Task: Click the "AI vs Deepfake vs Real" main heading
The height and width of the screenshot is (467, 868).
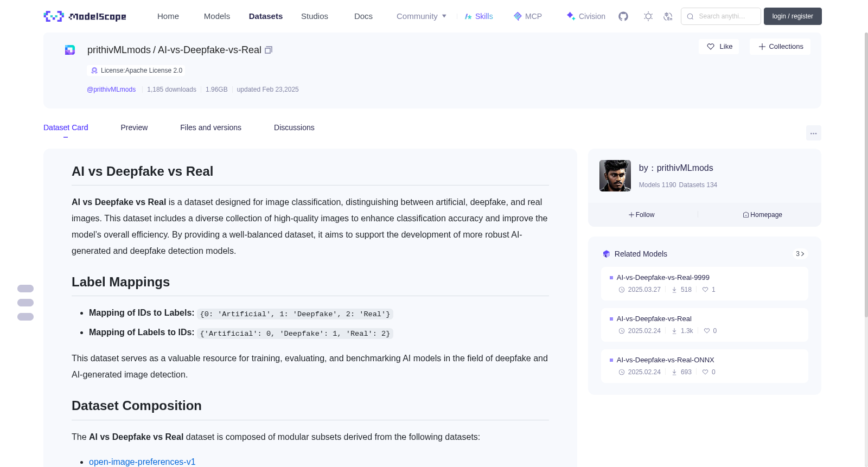Action: point(142,171)
